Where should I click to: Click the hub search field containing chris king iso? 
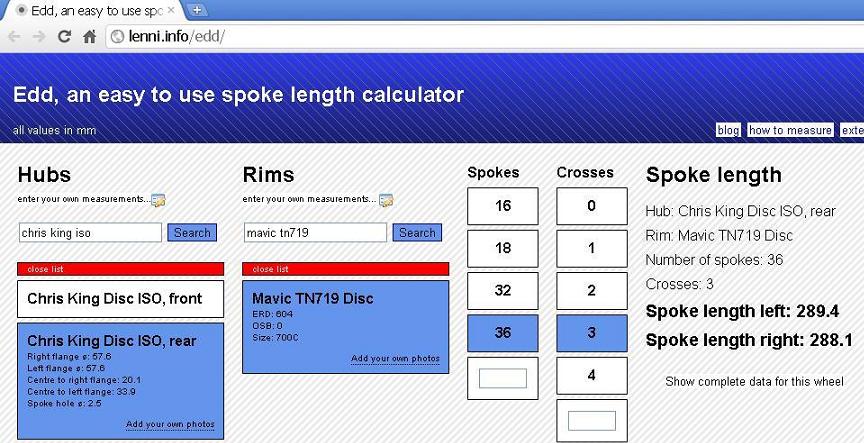[90, 233]
